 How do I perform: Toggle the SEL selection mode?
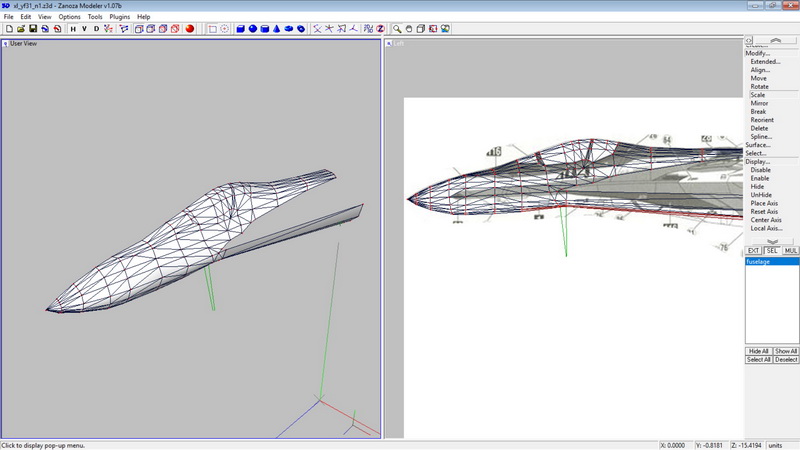(771, 250)
